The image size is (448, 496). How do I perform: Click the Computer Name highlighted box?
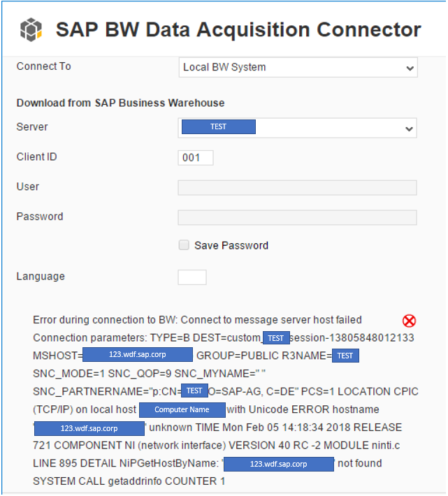click(x=182, y=409)
